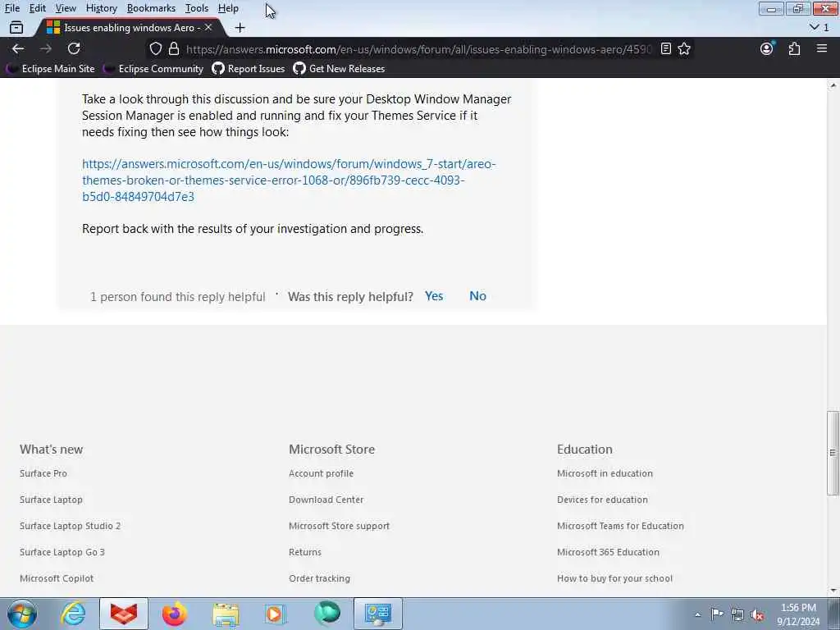Image resolution: width=840 pixels, height=630 pixels.
Task: Open Microsoft 365 Education link
Action: click(x=608, y=552)
